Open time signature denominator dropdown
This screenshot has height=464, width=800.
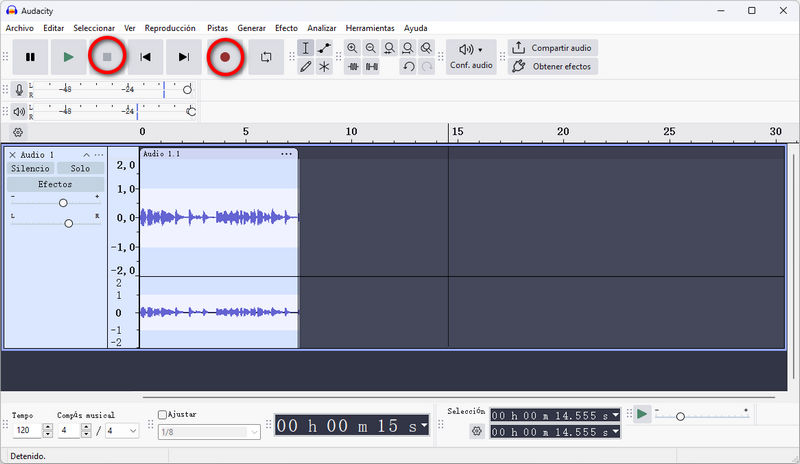coord(122,430)
